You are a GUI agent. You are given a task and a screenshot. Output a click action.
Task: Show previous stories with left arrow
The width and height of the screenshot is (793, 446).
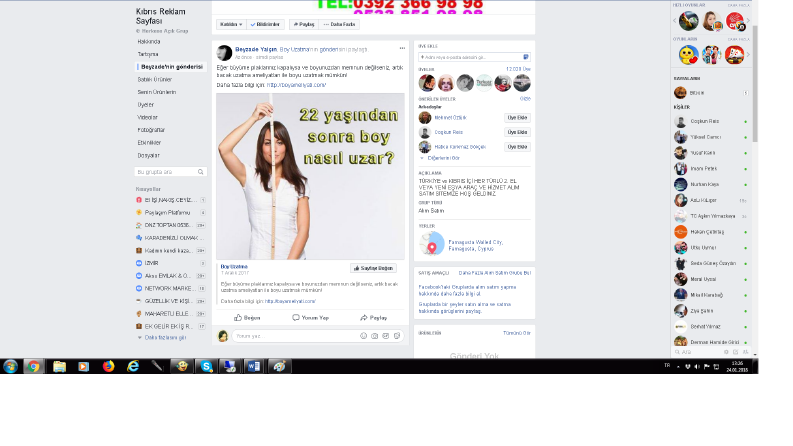pos(674,21)
